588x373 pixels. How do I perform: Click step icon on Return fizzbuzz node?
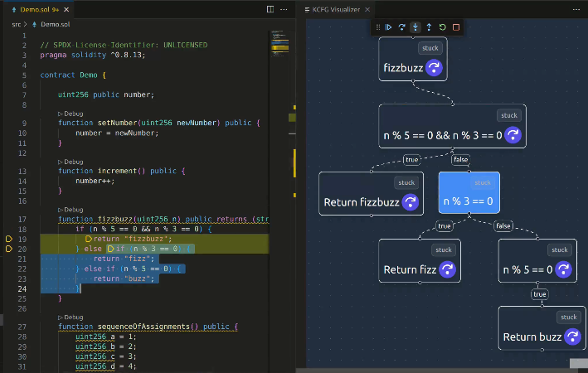411,202
